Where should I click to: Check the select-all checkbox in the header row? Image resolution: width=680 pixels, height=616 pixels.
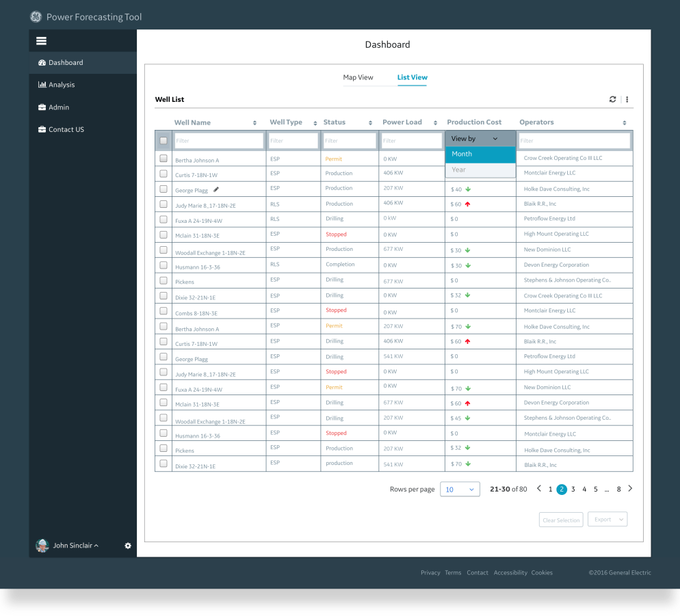click(x=164, y=139)
